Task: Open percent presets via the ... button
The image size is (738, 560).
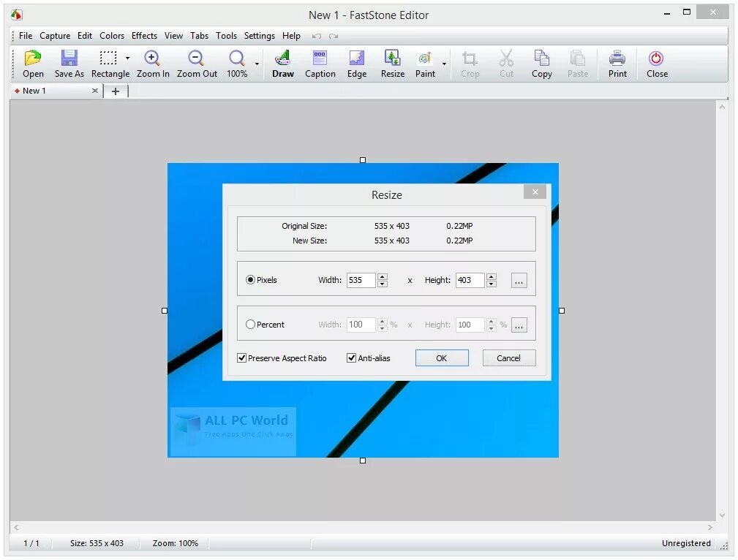Action: coord(519,325)
